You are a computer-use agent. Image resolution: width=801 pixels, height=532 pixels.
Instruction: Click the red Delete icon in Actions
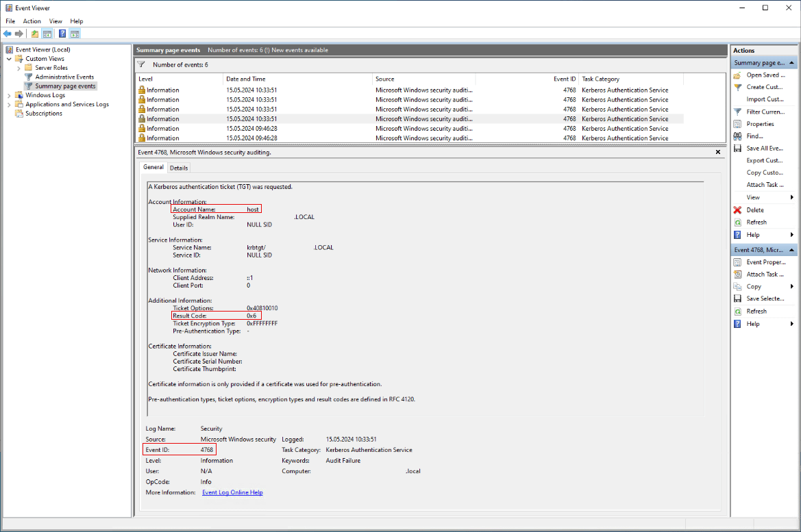737,210
